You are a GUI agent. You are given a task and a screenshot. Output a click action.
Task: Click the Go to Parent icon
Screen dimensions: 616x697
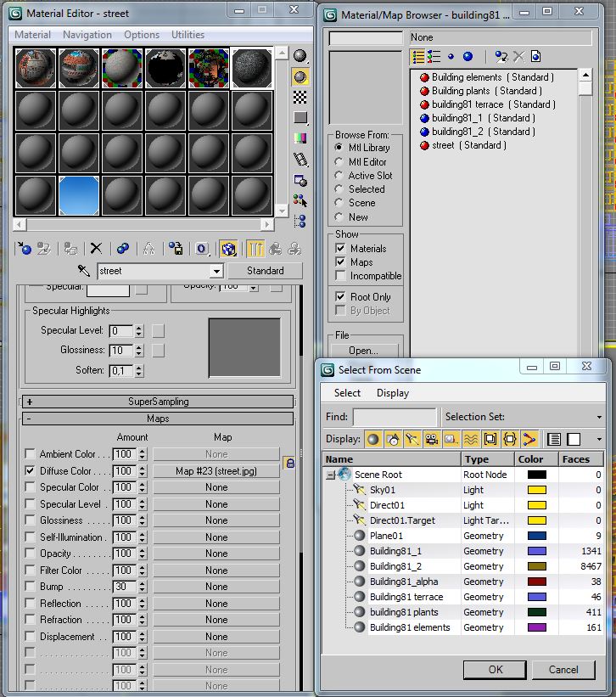coord(276,249)
